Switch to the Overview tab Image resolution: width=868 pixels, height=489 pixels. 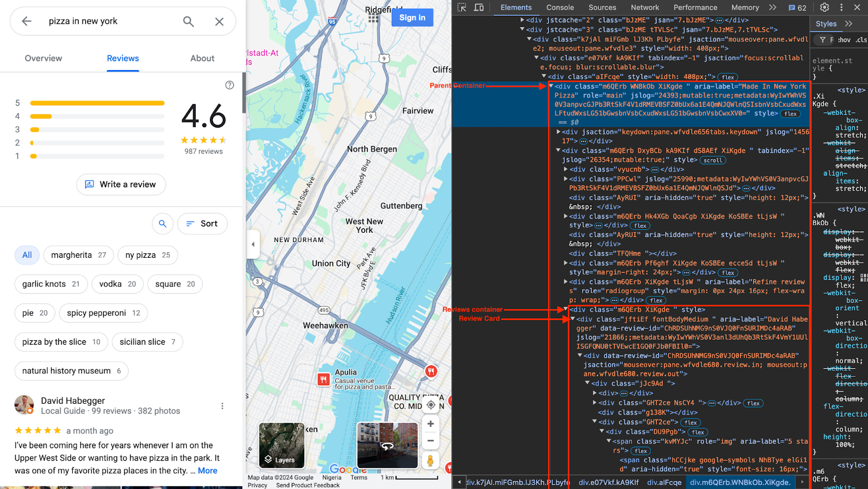(43, 58)
